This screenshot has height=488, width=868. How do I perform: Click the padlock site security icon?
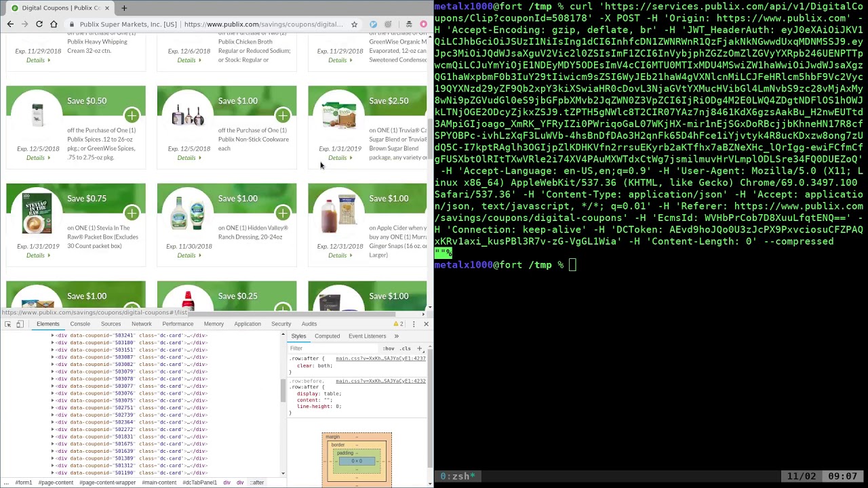(x=72, y=24)
